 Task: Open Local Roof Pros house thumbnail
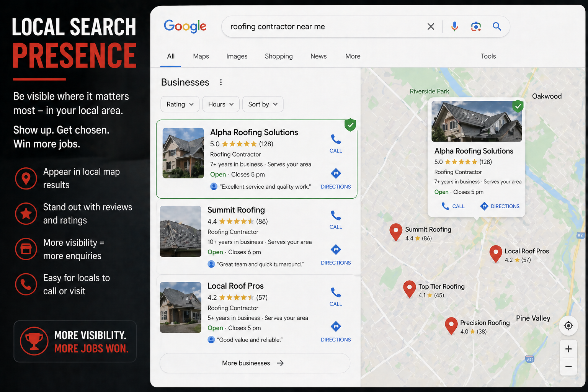(180, 307)
